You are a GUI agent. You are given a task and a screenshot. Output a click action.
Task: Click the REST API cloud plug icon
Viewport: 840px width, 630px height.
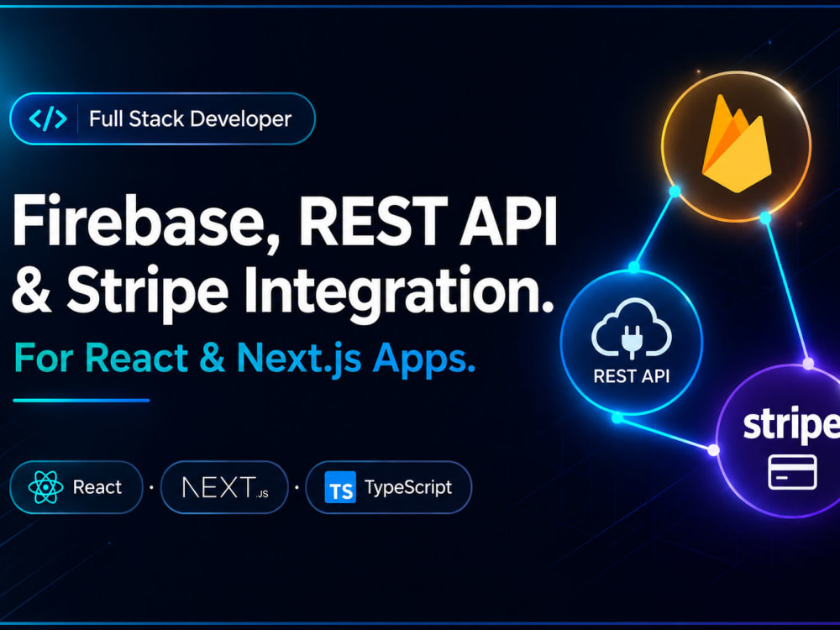[x=632, y=329]
